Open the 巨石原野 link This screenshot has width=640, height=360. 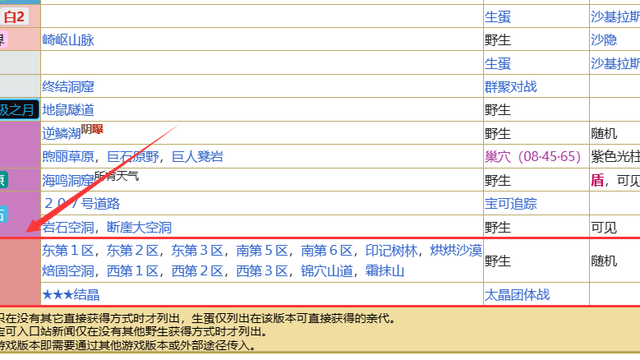pos(133,156)
